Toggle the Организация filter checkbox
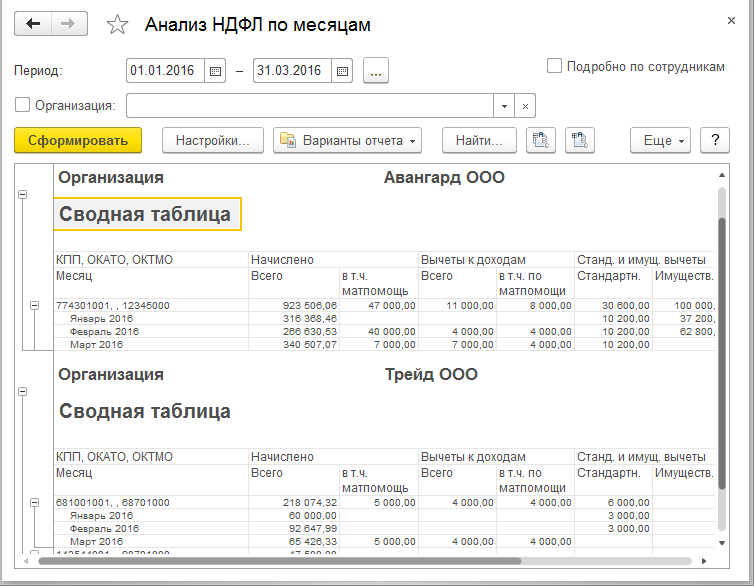This screenshot has width=754, height=586. coord(23,105)
